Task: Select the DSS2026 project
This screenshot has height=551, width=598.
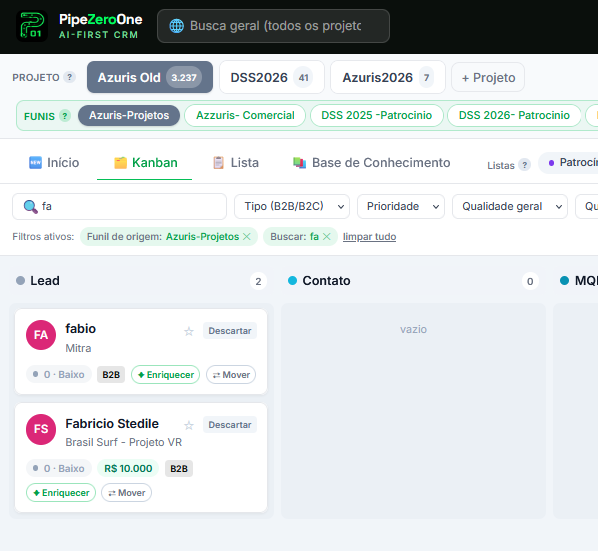Action: pos(272,77)
